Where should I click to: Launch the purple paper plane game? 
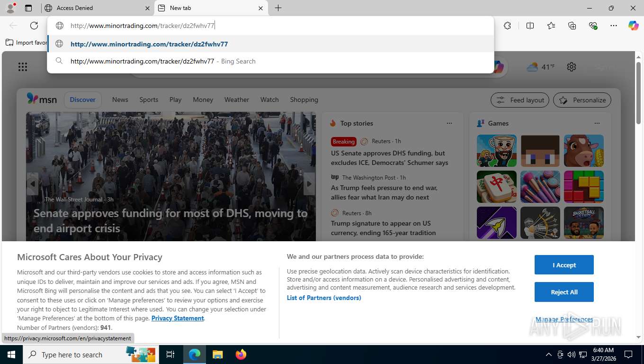497,223
